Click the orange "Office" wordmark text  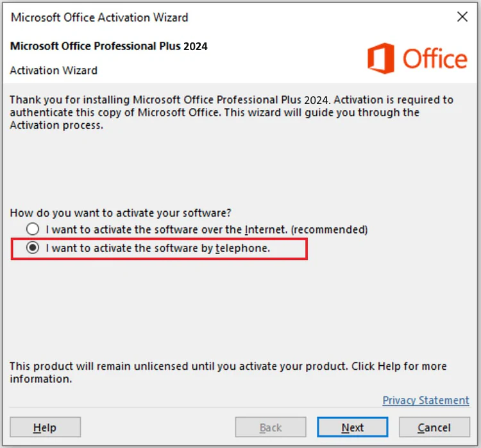click(435, 59)
